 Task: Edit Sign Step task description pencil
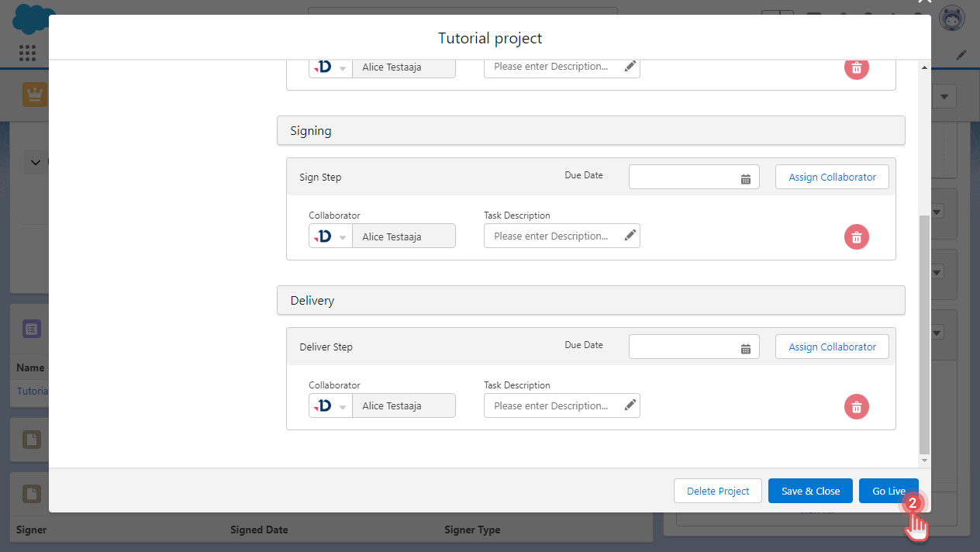click(x=630, y=236)
